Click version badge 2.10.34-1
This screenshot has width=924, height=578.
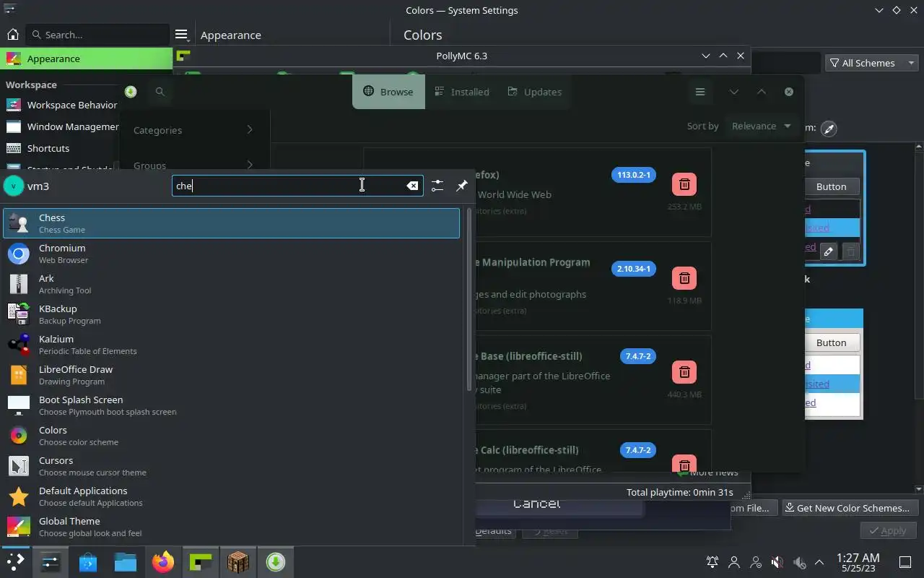634,269
